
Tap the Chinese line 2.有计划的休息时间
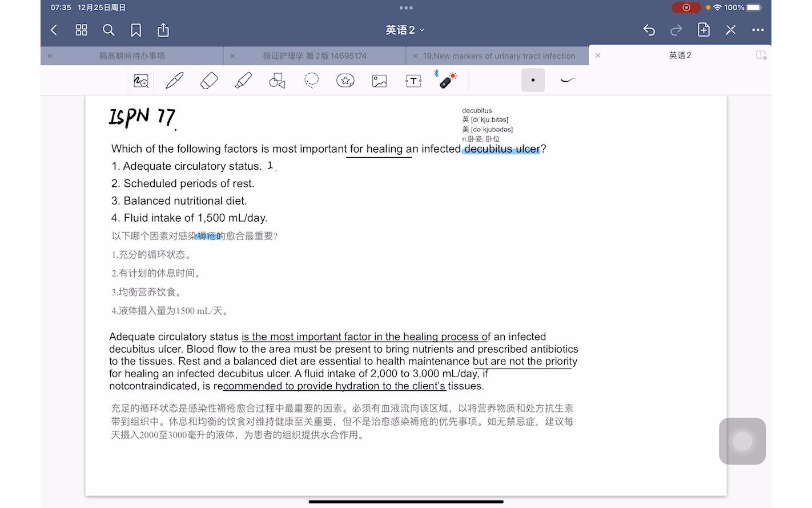click(x=156, y=274)
